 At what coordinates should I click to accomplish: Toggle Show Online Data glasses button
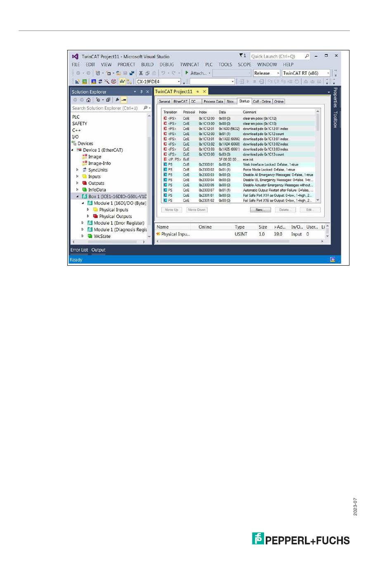123,82
